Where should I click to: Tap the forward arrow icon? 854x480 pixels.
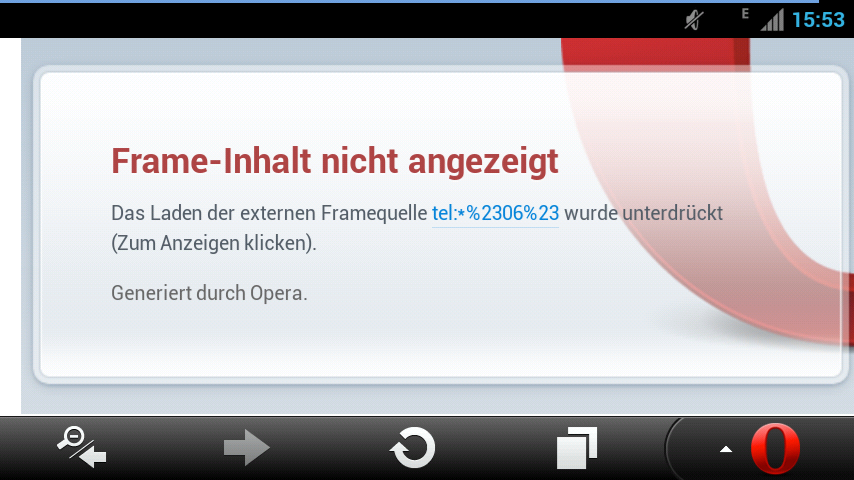[247, 448]
